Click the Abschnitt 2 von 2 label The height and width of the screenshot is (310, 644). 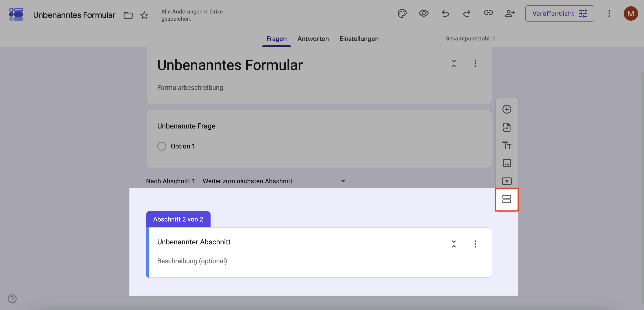178,219
